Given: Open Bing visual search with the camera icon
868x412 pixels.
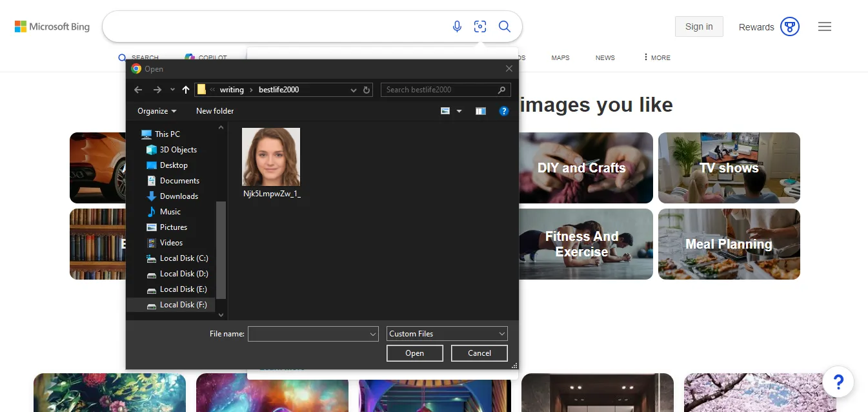Looking at the screenshot, I should click(480, 26).
